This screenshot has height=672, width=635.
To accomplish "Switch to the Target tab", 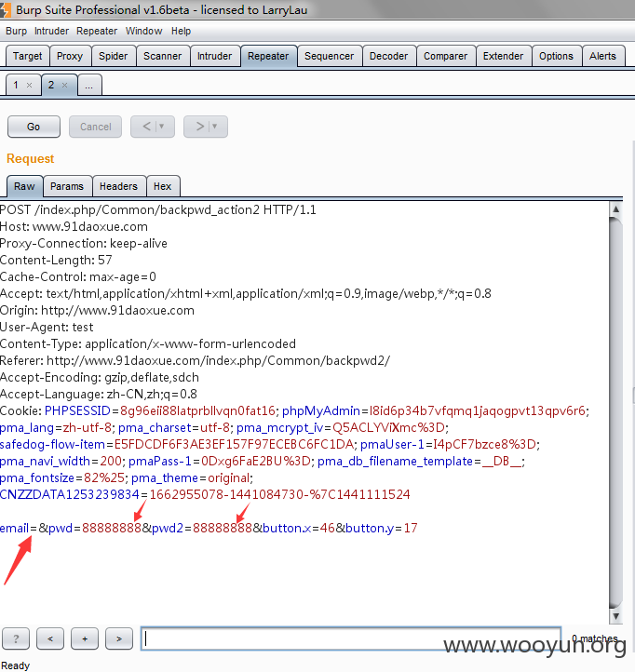I will click(27, 56).
